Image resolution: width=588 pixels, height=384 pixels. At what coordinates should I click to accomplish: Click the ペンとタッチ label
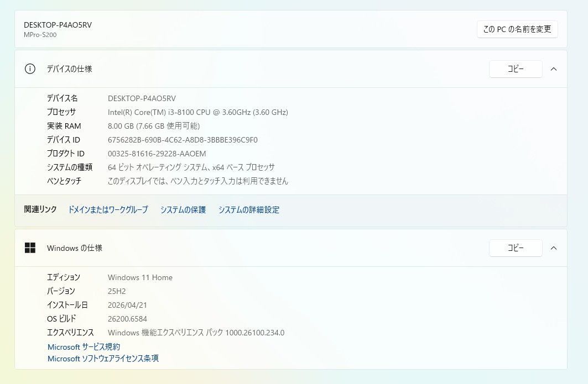point(64,181)
